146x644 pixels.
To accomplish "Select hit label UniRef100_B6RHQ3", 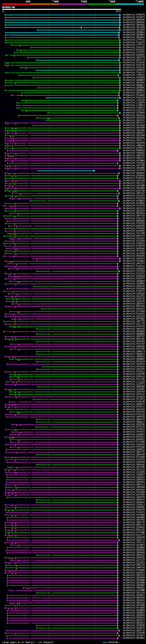I will 134,151.
